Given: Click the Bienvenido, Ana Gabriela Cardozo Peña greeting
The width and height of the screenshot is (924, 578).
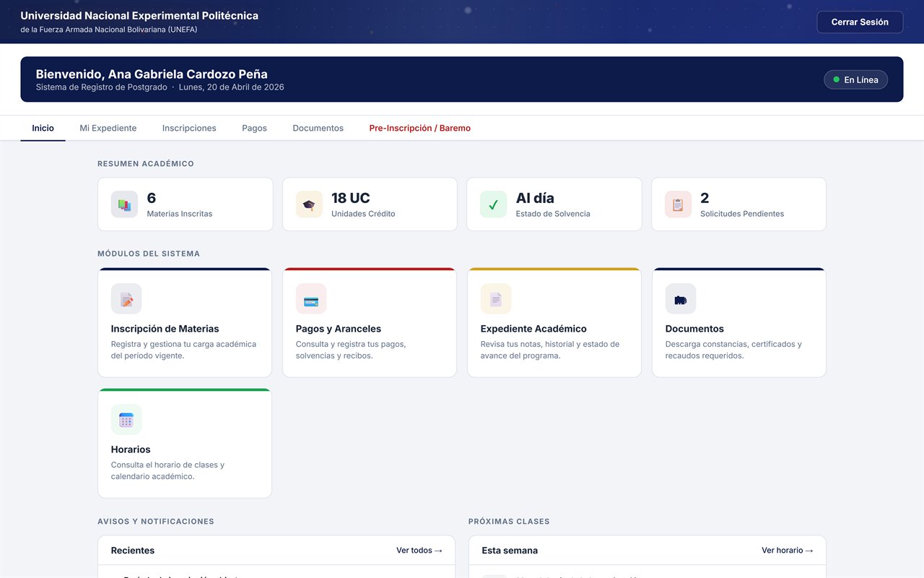Looking at the screenshot, I should [152, 74].
